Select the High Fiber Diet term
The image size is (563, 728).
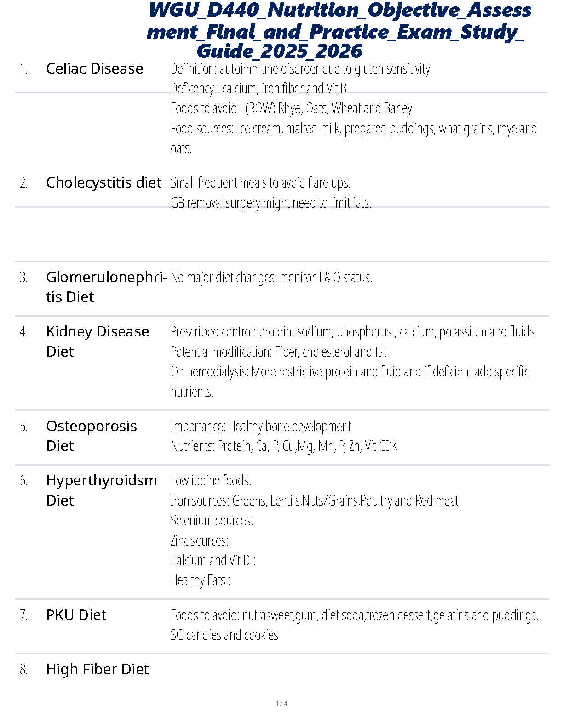tap(98, 669)
